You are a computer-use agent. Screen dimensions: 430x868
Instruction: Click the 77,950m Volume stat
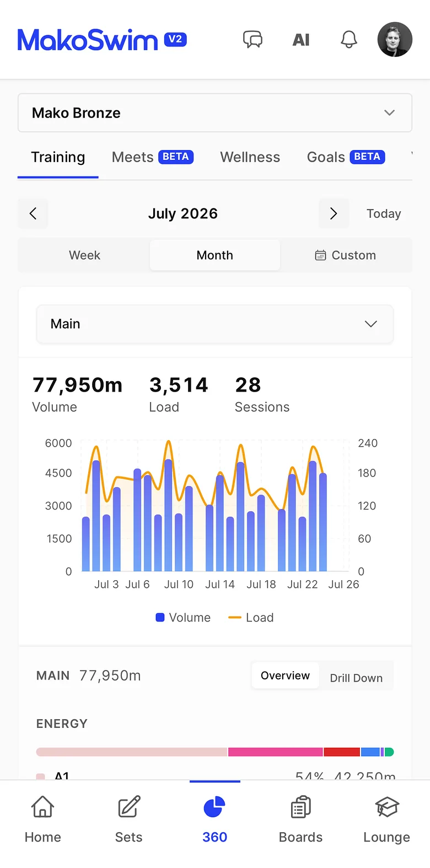click(77, 394)
